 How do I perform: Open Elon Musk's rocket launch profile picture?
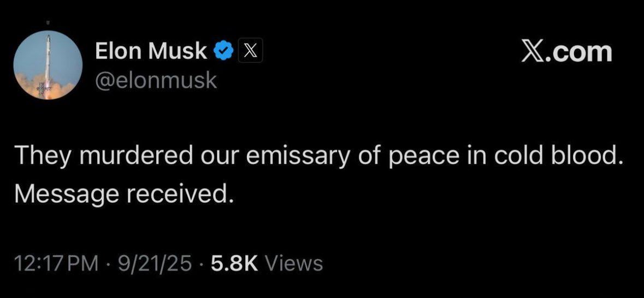pos(48,65)
